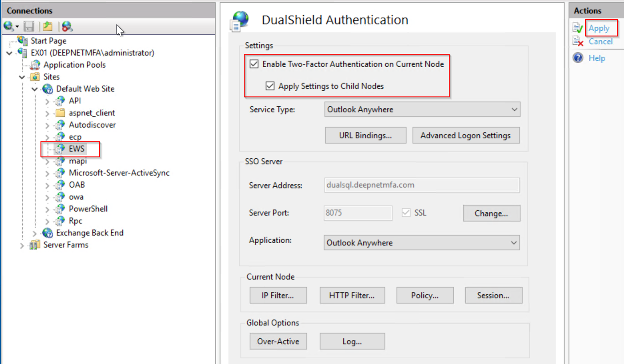Open the Session settings

493,295
